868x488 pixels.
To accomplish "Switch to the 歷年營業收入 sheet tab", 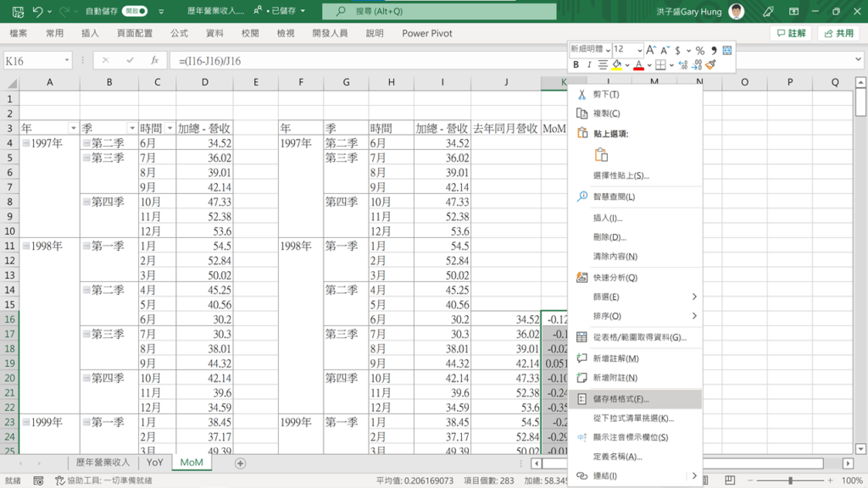I will pyautogui.click(x=103, y=463).
